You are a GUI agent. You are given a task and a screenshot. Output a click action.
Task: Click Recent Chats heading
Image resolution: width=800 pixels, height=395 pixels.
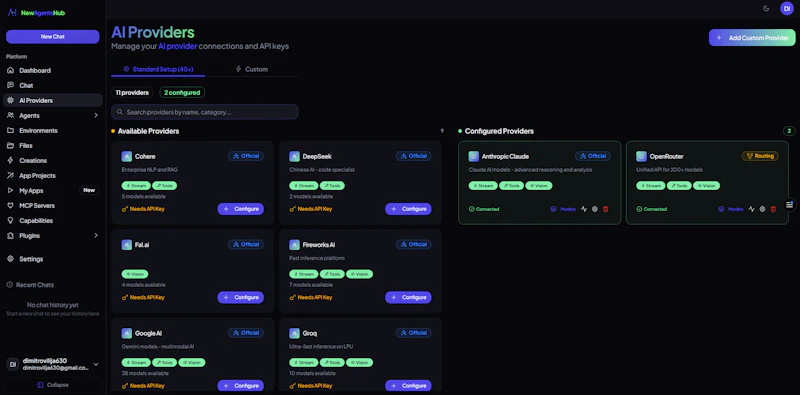pyautogui.click(x=30, y=285)
